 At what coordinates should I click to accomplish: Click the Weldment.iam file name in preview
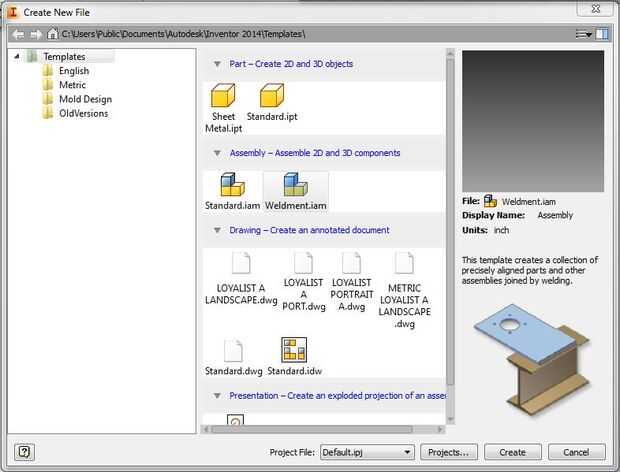pyautogui.click(x=529, y=202)
